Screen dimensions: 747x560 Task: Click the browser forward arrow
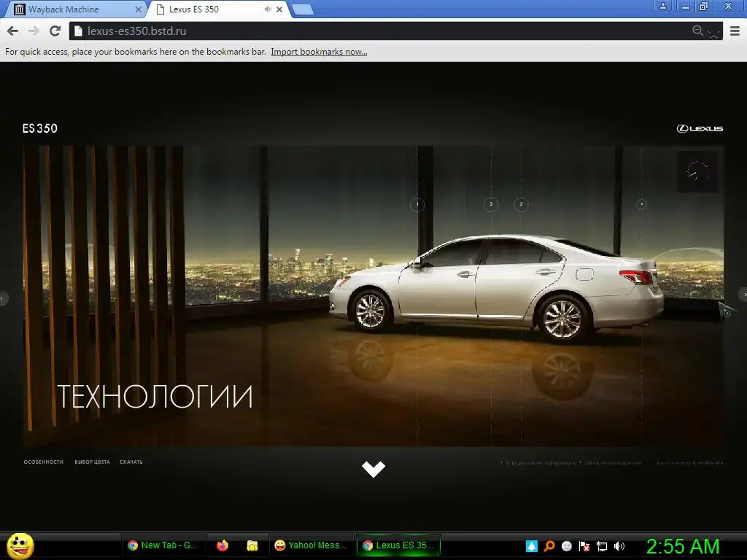point(34,31)
